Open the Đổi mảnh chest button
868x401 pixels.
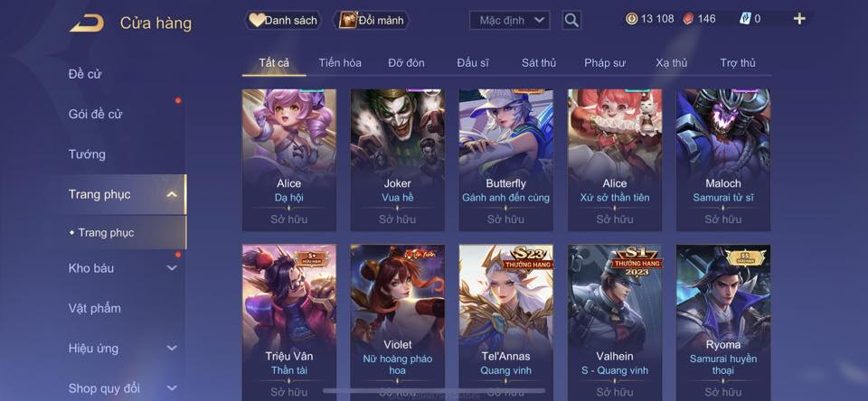coord(372,21)
